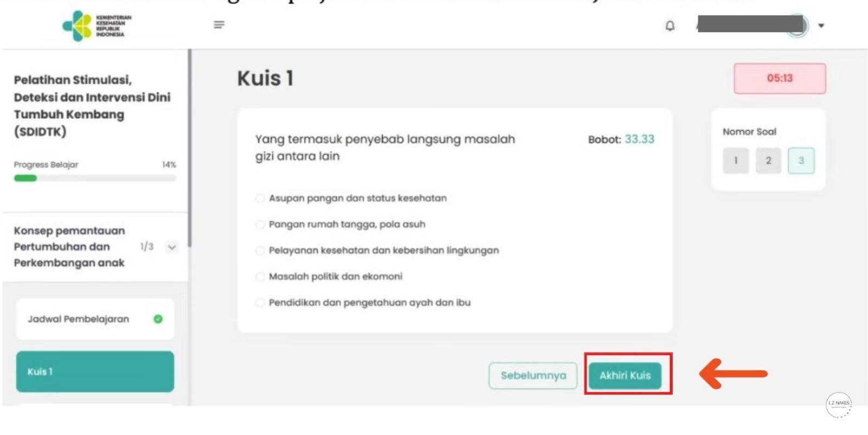Collapse the Konsep pemantauan Pertumbuhan section chevron
This screenshot has height=435, width=868.
click(x=172, y=247)
